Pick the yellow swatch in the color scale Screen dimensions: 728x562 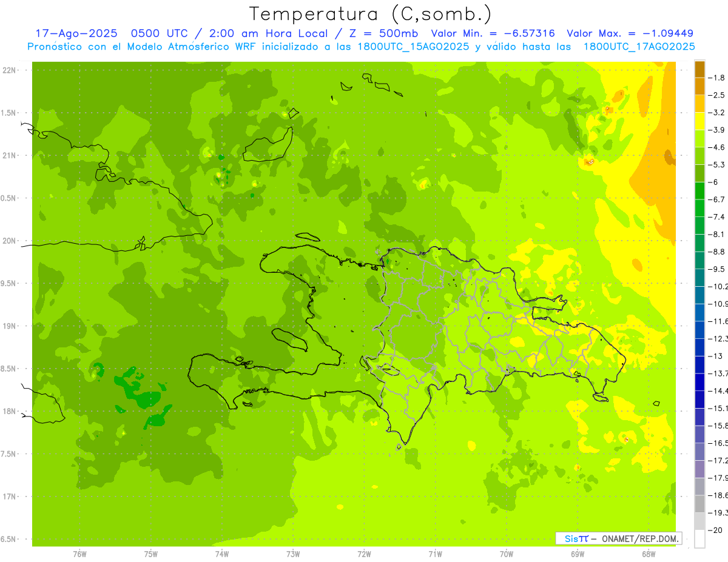(x=699, y=121)
